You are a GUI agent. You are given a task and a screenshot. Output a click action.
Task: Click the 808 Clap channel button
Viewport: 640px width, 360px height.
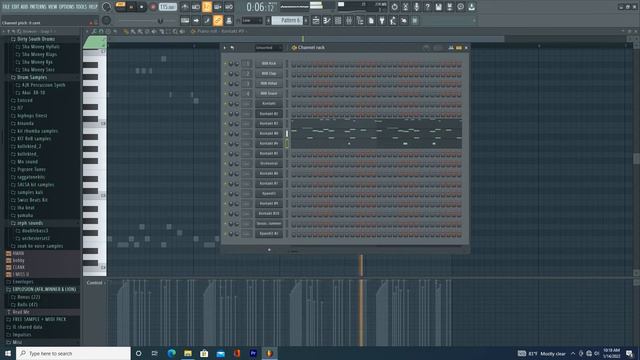pyautogui.click(x=269, y=73)
